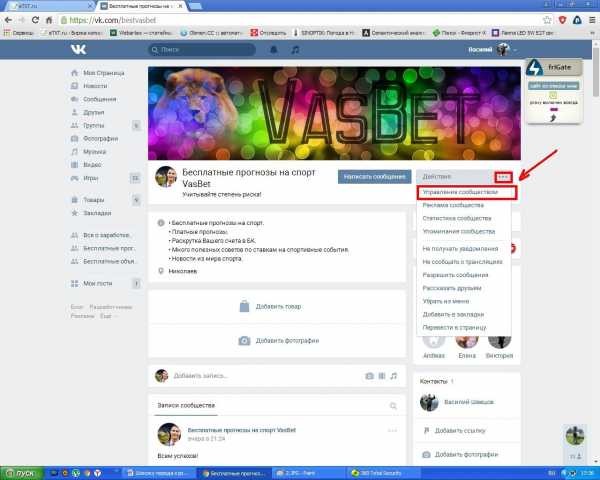This screenshot has height=480, width=600.
Task: Click the Видео sidebar icon
Action: pos(75,165)
